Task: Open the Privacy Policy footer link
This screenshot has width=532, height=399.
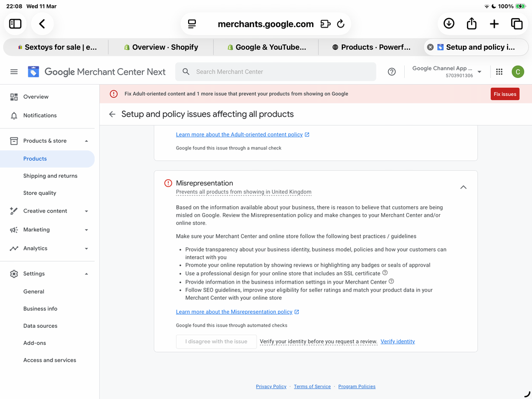Action: 271,387
